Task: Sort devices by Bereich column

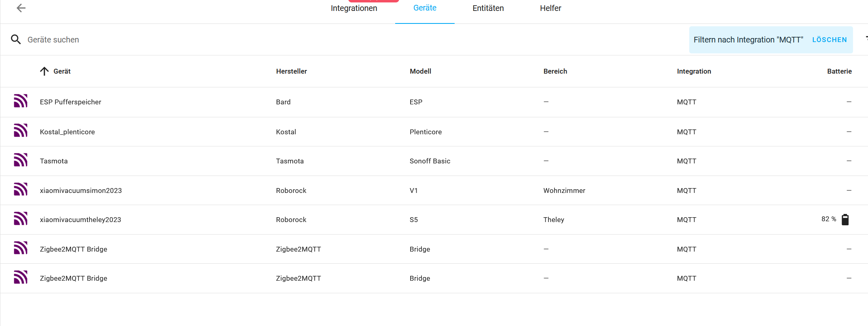Action: click(x=555, y=71)
